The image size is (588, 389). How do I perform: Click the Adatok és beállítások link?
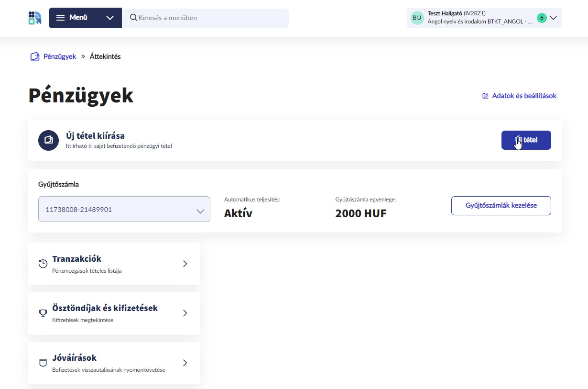click(x=524, y=96)
